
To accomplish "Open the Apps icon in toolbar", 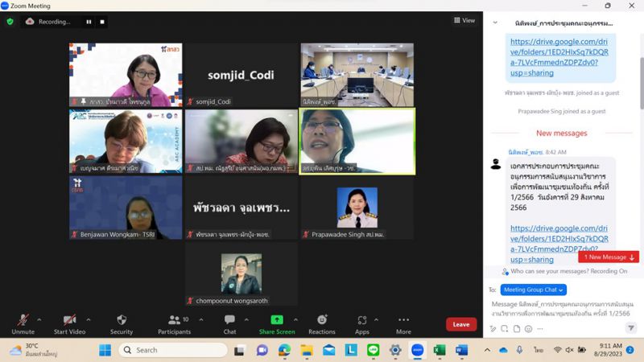I will click(362, 320).
